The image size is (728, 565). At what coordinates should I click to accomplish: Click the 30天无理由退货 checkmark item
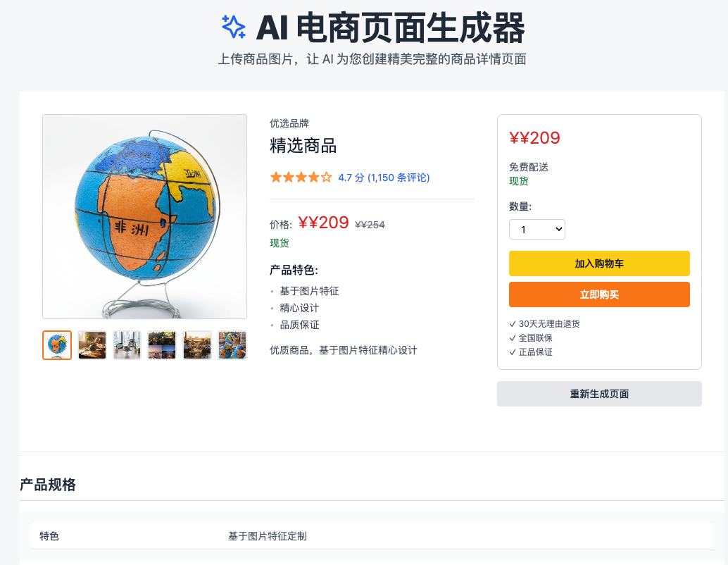pos(544,324)
